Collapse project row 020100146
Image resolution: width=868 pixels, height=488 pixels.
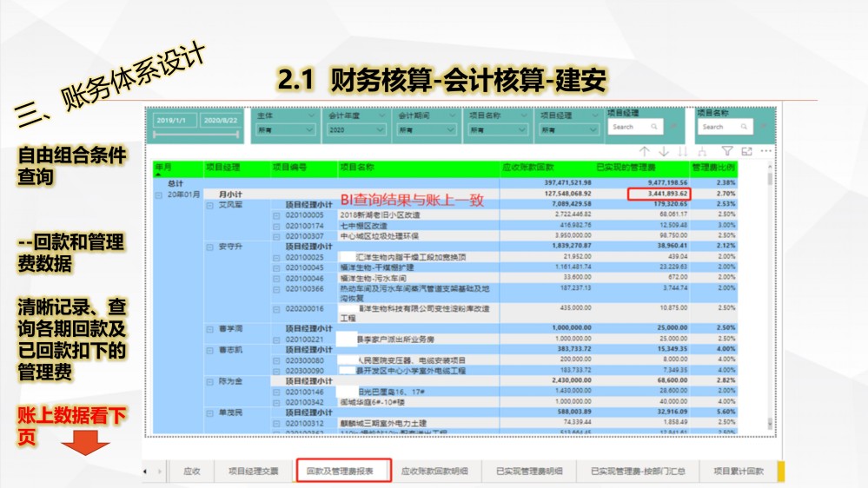[276, 392]
